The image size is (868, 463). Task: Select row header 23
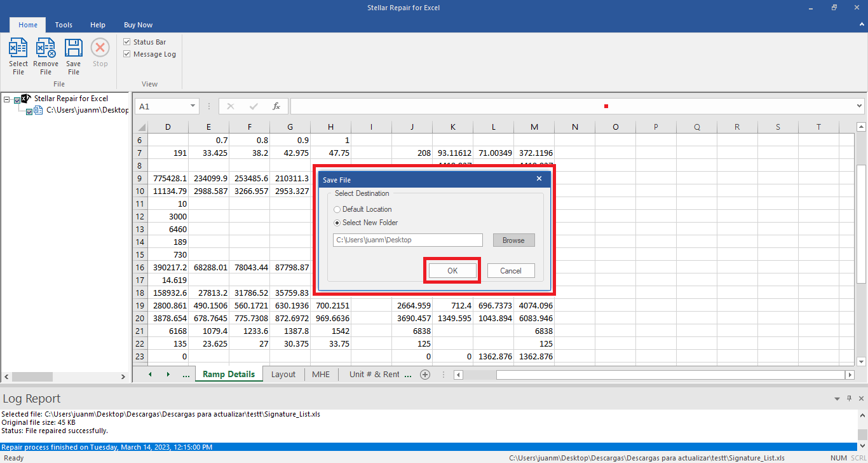click(x=140, y=356)
